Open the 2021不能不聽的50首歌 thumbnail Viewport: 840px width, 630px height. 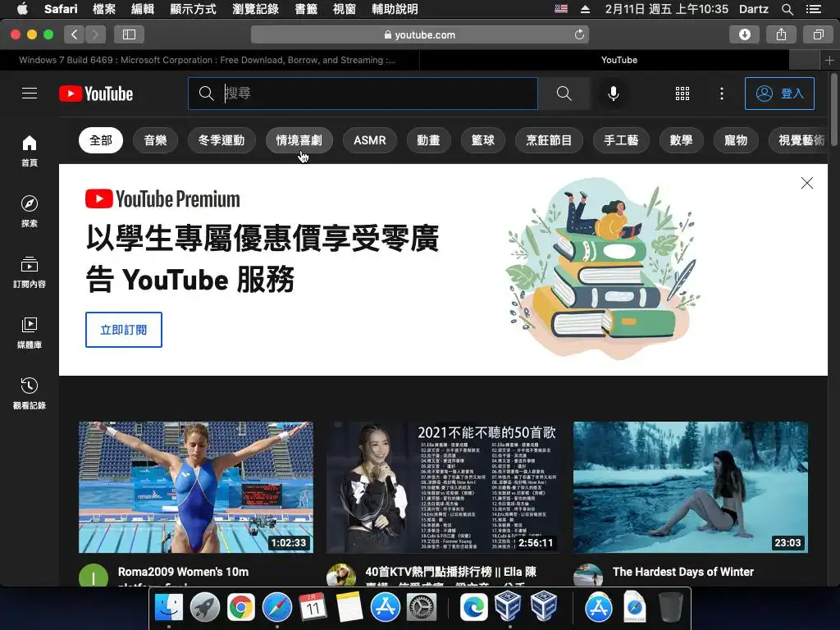(444, 487)
